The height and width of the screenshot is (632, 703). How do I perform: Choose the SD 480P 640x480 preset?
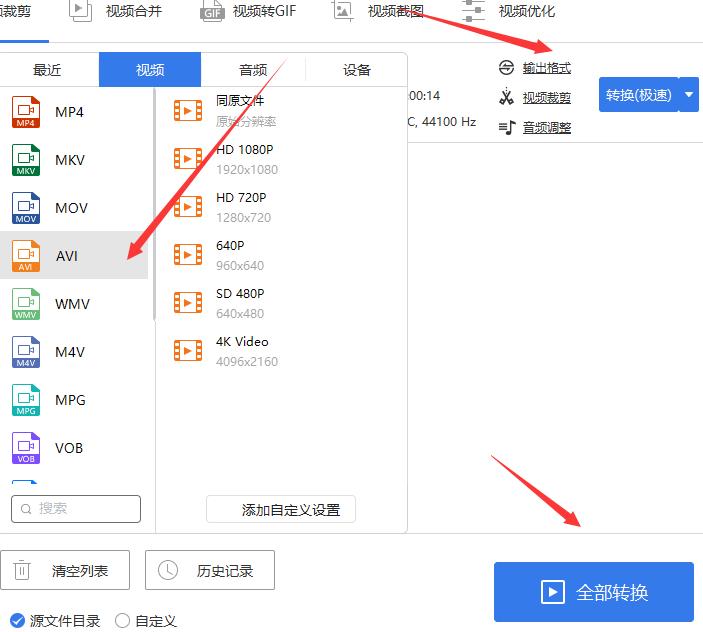tap(280, 303)
